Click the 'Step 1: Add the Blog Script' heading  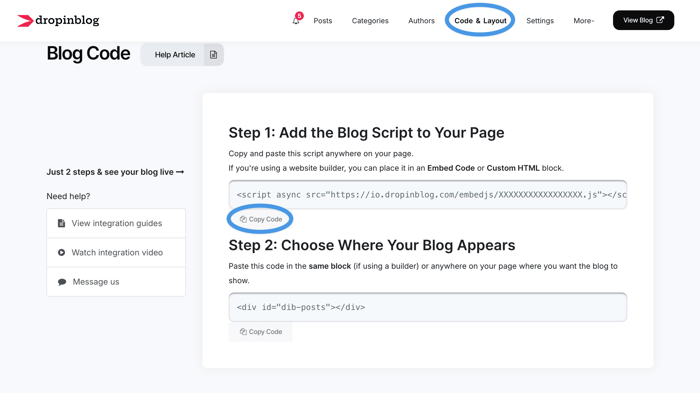(366, 133)
